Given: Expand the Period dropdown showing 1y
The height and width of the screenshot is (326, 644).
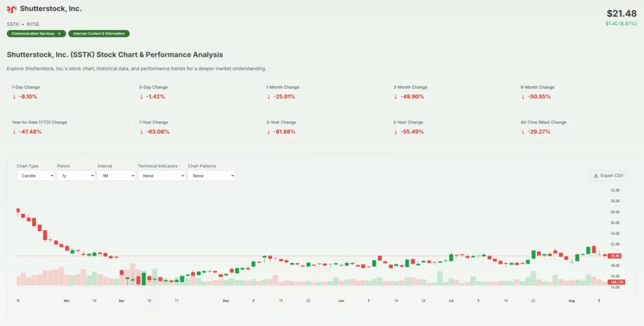Looking at the screenshot, I should pyautogui.click(x=75, y=176).
